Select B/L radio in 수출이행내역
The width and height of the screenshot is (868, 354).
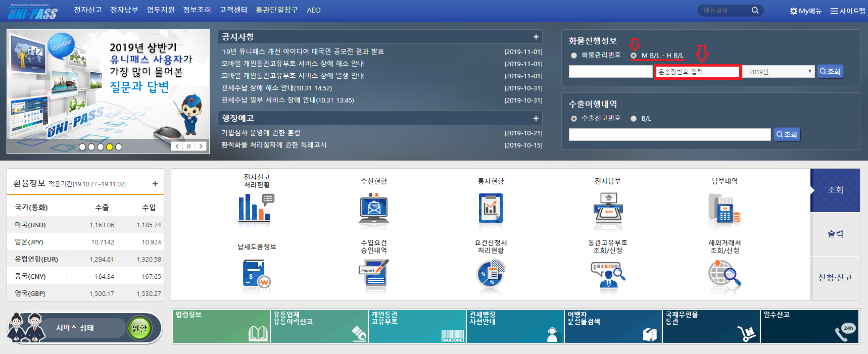click(634, 119)
